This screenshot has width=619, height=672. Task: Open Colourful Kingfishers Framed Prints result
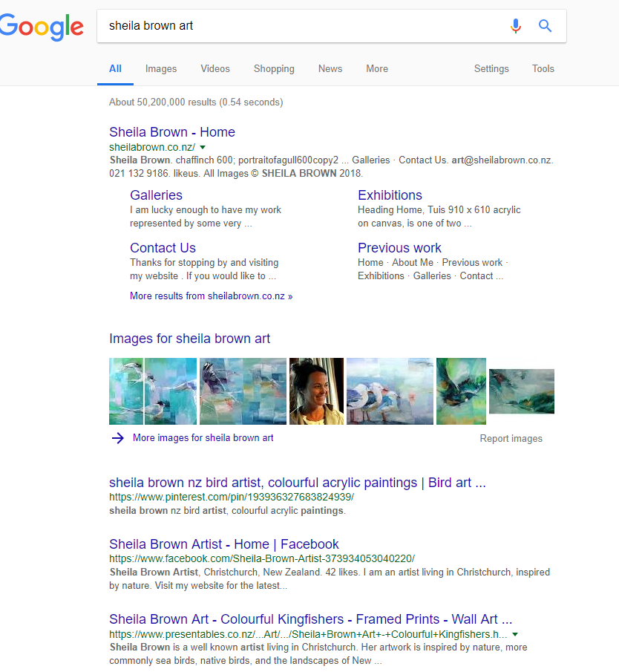(310, 619)
